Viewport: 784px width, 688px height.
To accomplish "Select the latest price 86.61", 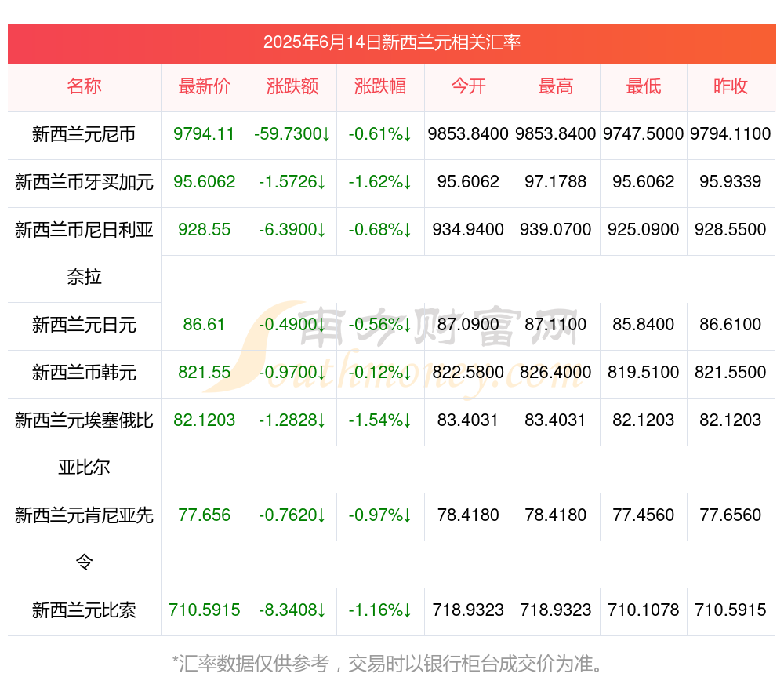I will [204, 324].
